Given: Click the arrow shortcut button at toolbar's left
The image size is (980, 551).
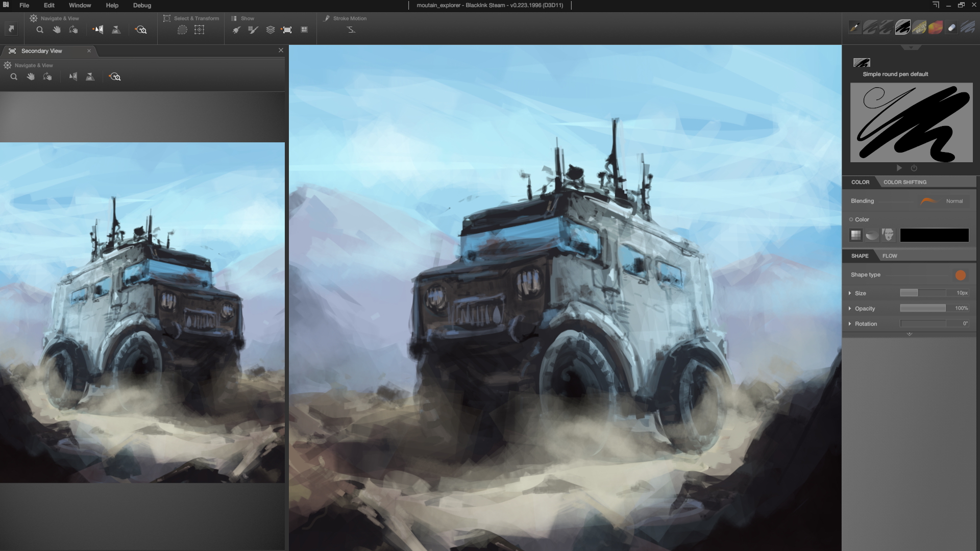Looking at the screenshot, I should coord(11,29).
